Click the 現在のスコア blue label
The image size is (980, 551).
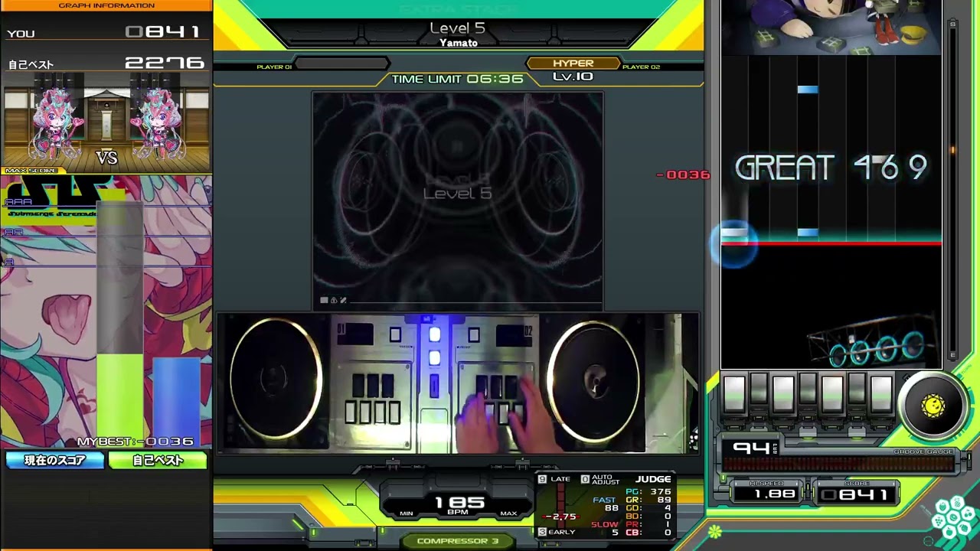(54, 460)
